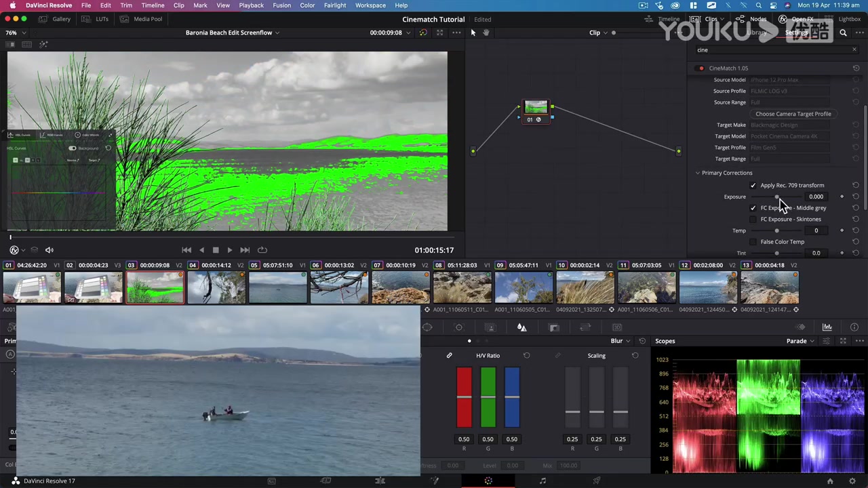Toggle the image wipe icon above viewer
Viewport: 868px width, 488px height.
point(11,45)
